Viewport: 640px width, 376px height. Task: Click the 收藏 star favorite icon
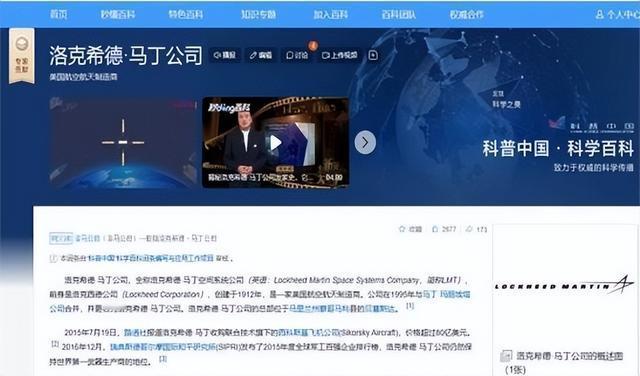coord(402,229)
